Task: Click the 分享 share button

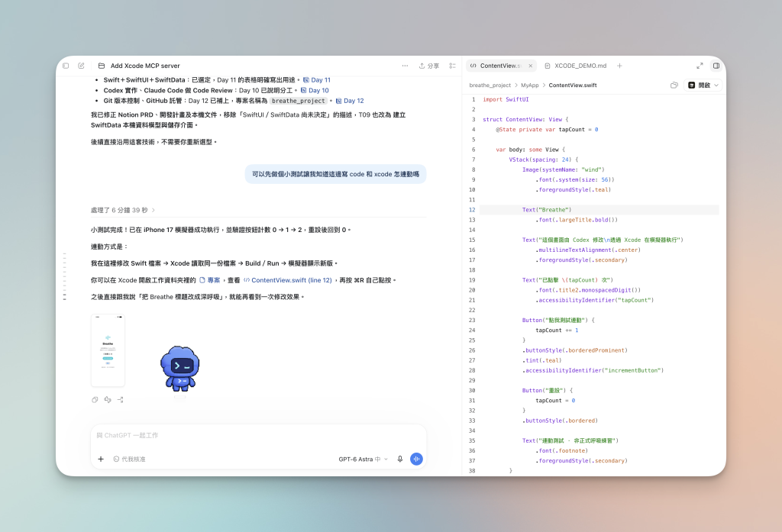Action: 429,66
